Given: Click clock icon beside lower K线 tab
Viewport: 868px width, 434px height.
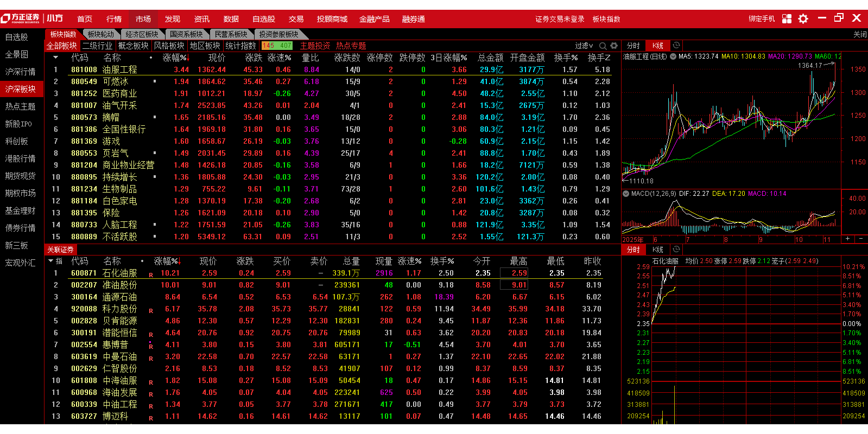Looking at the screenshot, I should [676, 250].
